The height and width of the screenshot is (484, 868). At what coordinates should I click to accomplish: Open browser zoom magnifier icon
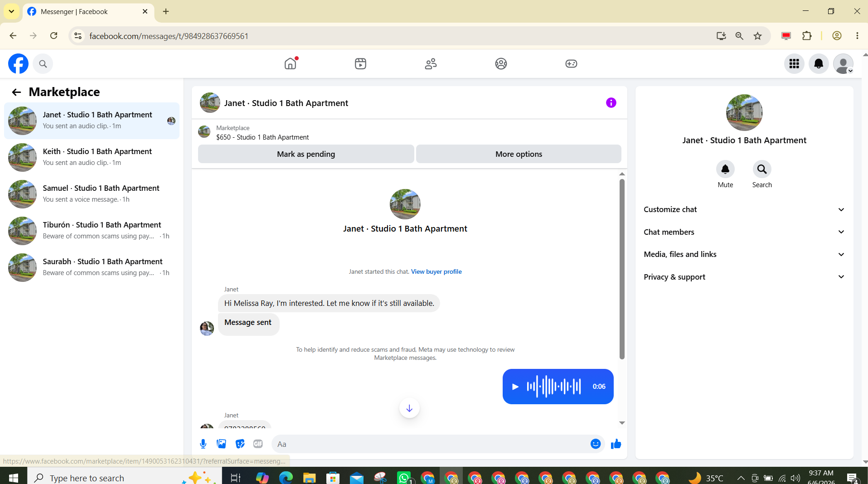(739, 36)
